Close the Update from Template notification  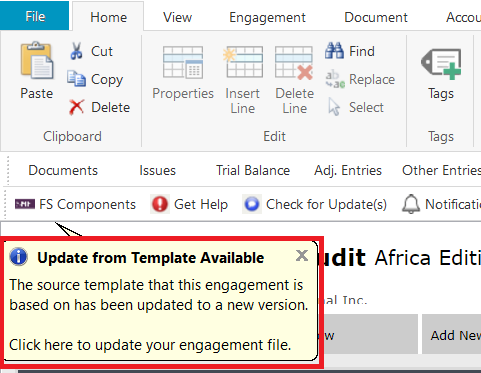pos(302,256)
